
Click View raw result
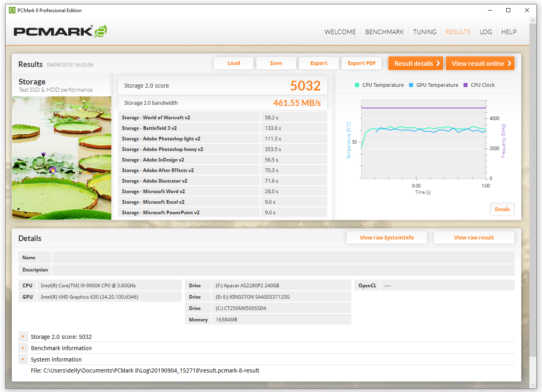click(x=474, y=237)
